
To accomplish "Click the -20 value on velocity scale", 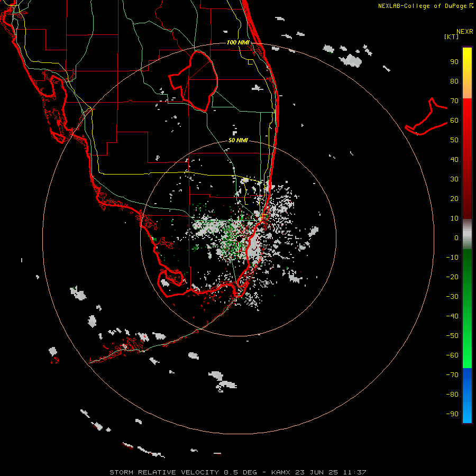I will tap(452, 277).
